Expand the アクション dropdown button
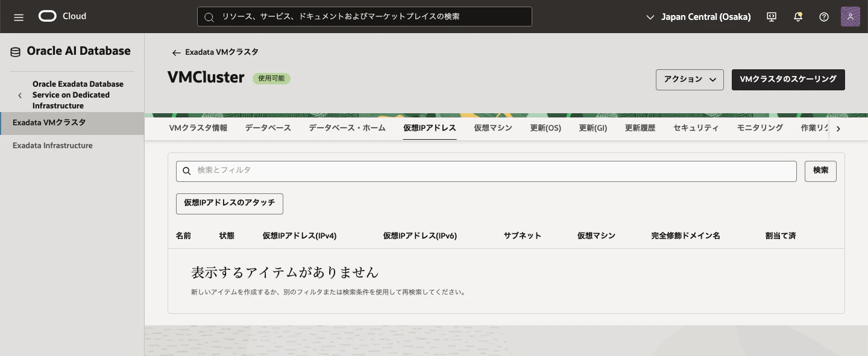 point(690,80)
